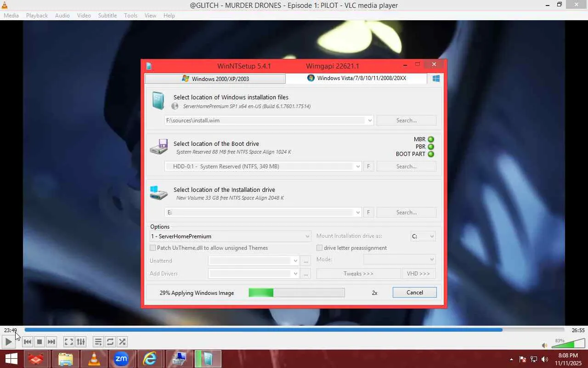Image resolution: width=588 pixels, height=368 pixels.
Task: Select the Windows Vista/7/8/10/11/2008/20XX tab
Action: click(x=356, y=78)
